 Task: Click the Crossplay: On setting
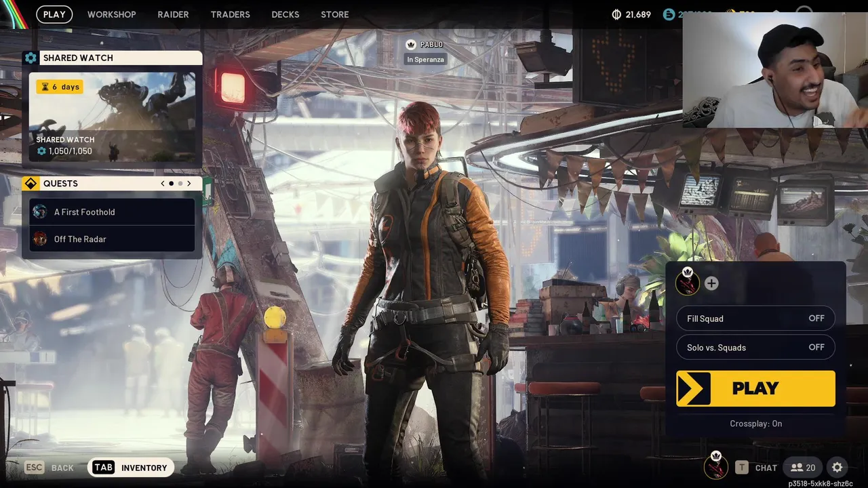755,424
